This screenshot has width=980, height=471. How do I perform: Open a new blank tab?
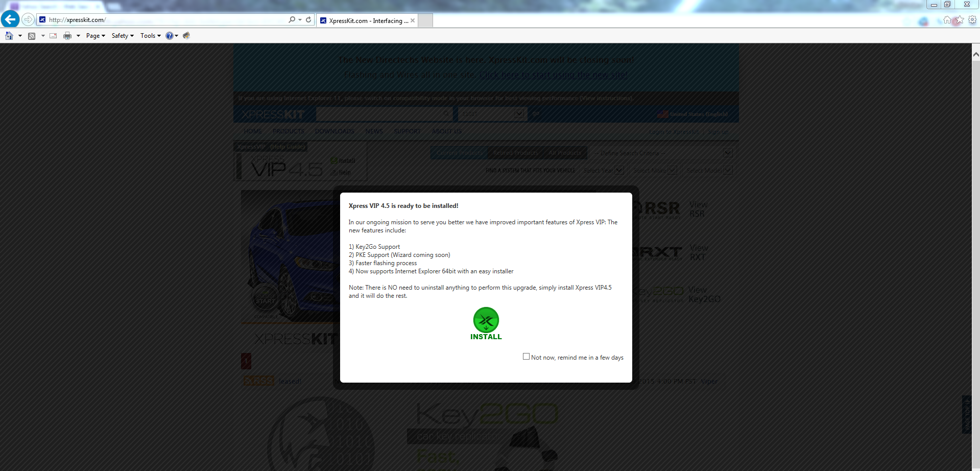pyautogui.click(x=425, y=20)
